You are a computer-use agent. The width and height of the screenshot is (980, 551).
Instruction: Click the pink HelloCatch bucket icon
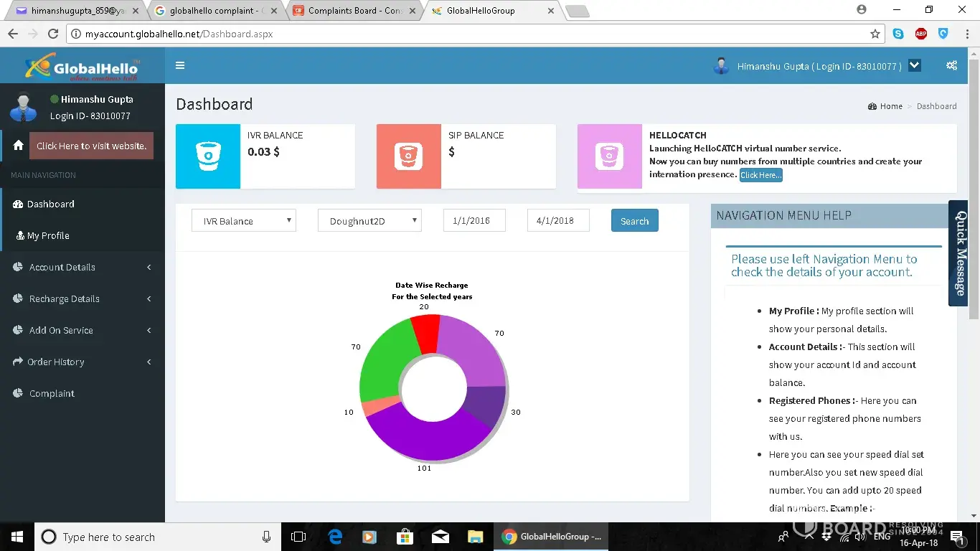click(x=609, y=156)
